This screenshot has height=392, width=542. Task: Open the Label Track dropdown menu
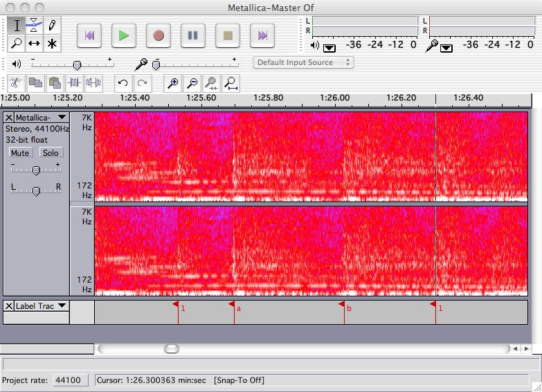[x=62, y=305]
